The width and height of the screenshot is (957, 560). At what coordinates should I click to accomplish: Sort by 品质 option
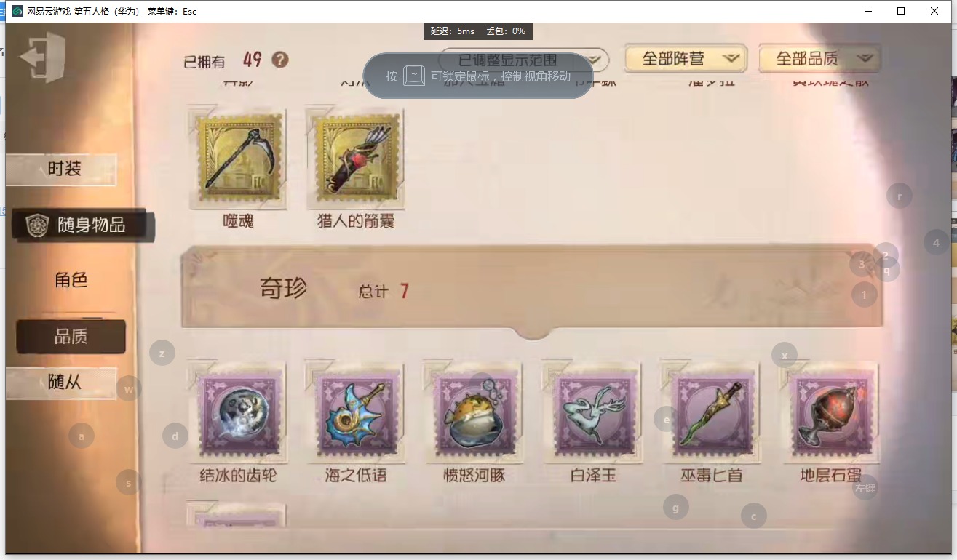point(71,337)
